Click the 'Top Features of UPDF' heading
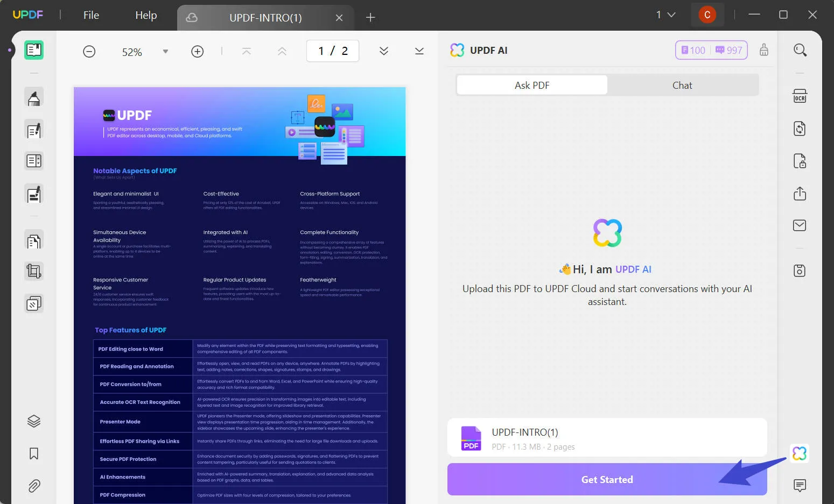Viewport: 834px width, 504px height. pos(131,330)
